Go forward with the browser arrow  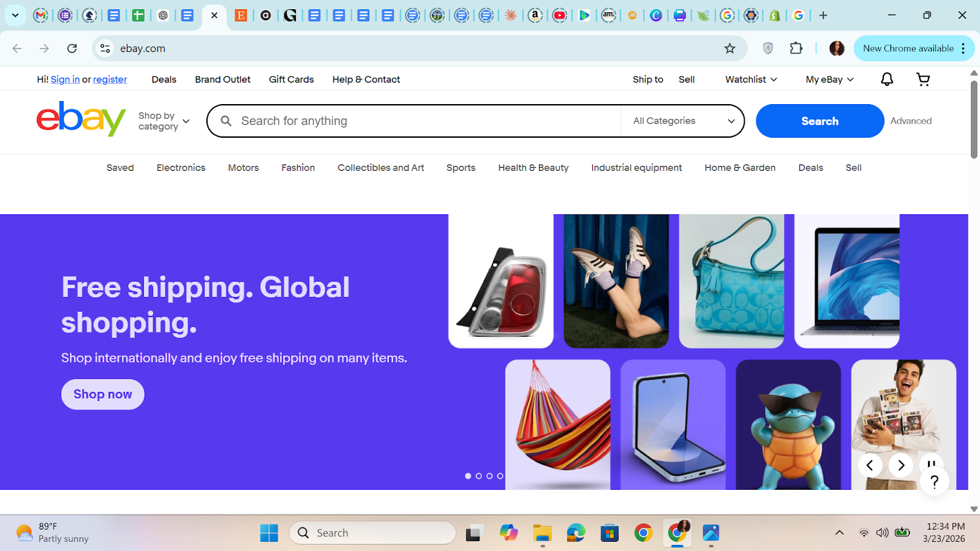[x=44, y=48]
